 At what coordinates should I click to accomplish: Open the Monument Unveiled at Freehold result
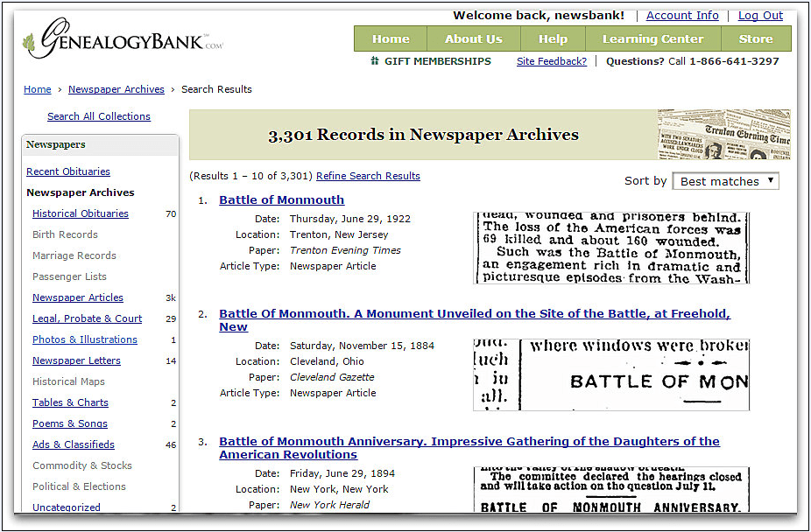point(475,320)
